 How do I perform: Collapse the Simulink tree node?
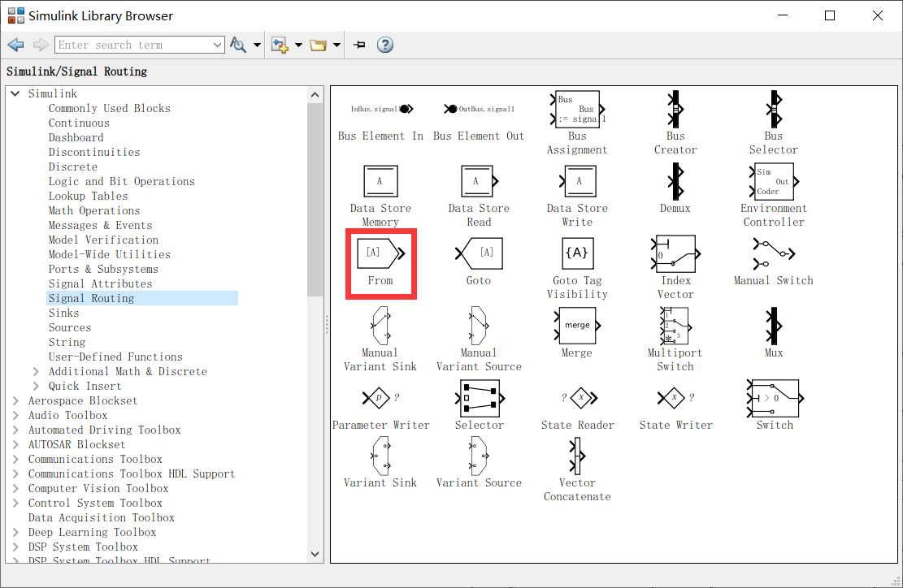click(x=15, y=93)
